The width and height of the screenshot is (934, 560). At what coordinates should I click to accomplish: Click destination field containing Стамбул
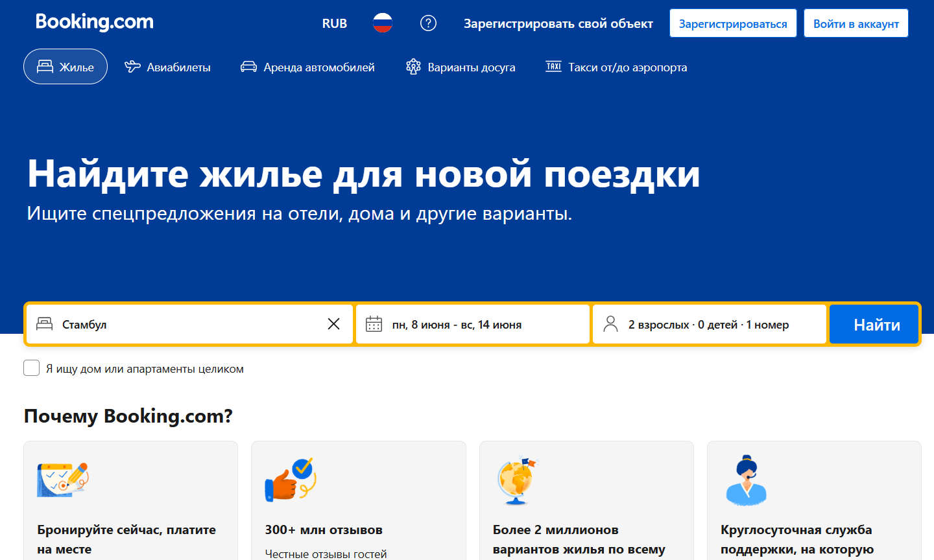pyautogui.click(x=189, y=324)
